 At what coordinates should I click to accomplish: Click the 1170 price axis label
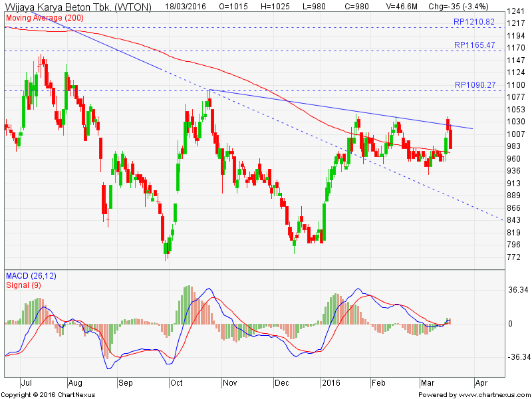(x=515, y=48)
